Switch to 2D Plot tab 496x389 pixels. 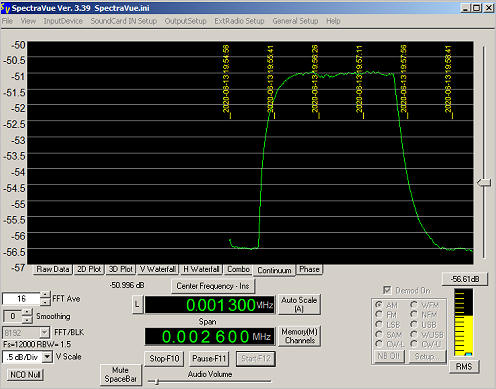[x=89, y=269]
